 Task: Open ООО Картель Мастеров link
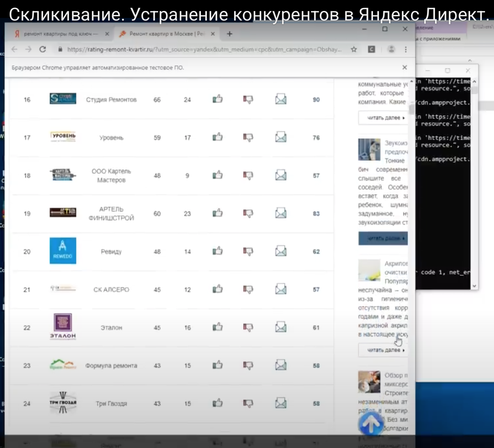pyautogui.click(x=111, y=175)
